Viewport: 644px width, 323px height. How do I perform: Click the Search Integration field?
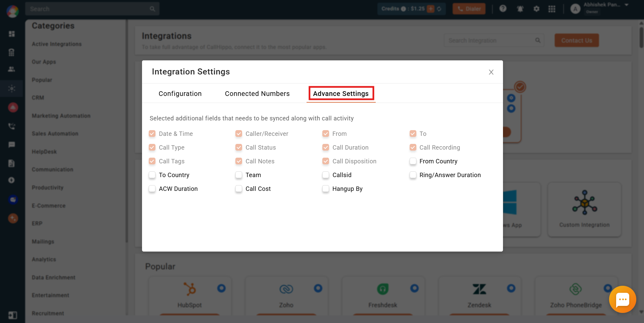[494, 40]
